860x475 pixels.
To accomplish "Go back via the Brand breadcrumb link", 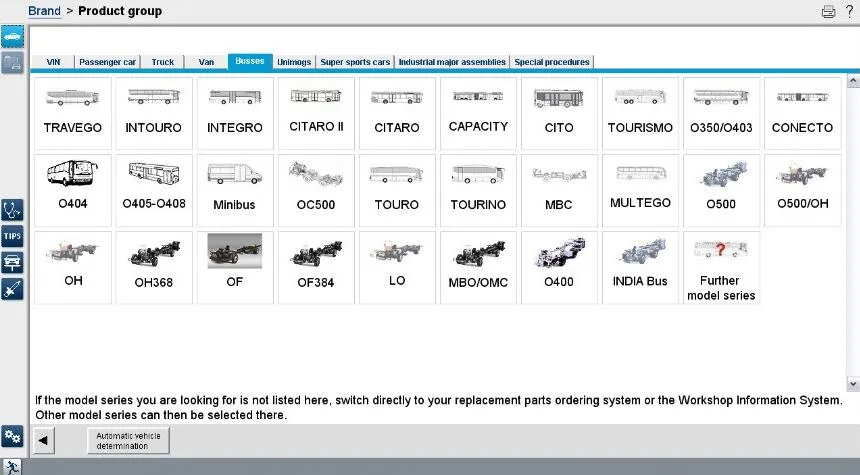I will [44, 11].
